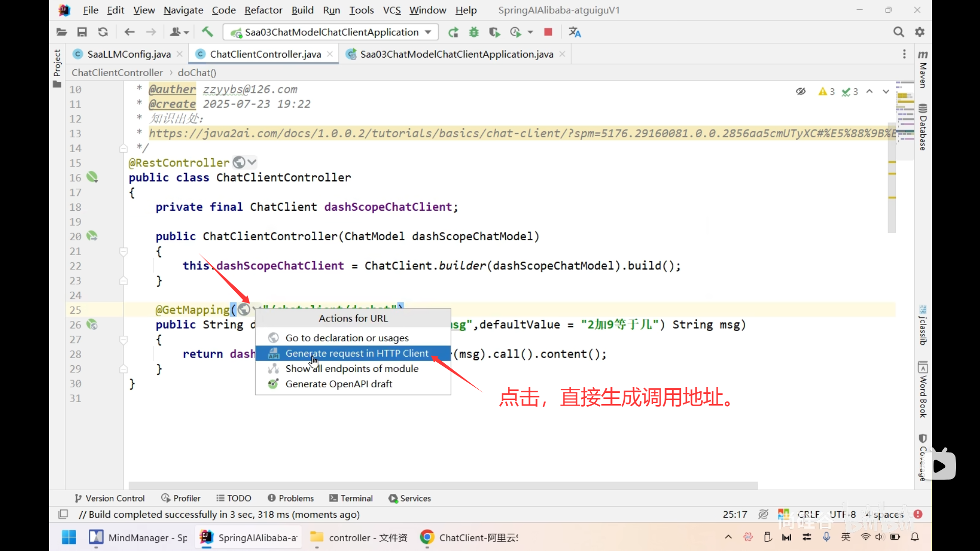980x551 pixels.
Task: Collapse the constructor fold marker at line 21
Action: 123,252
